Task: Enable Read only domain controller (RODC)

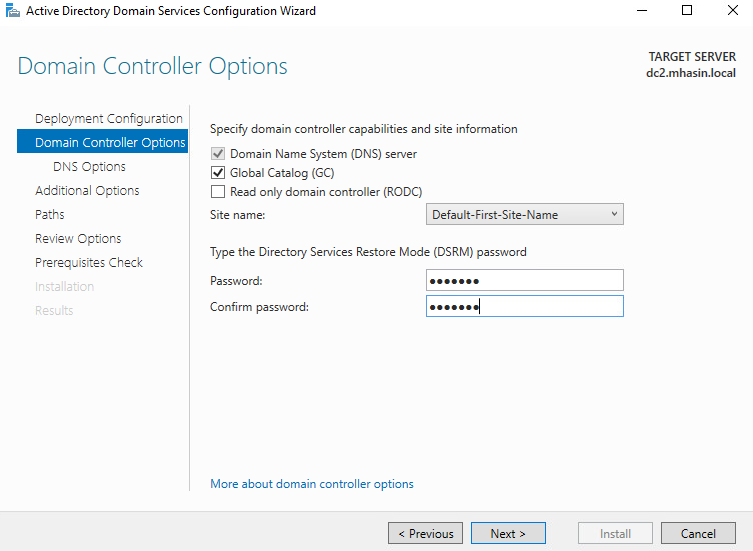Action: pyautogui.click(x=218, y=192)
